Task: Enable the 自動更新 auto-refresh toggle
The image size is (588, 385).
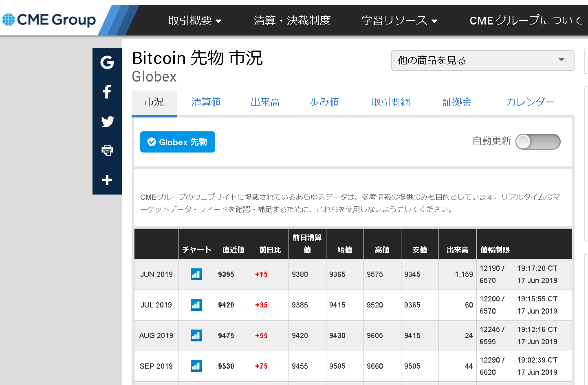Action: pos(538,142)
